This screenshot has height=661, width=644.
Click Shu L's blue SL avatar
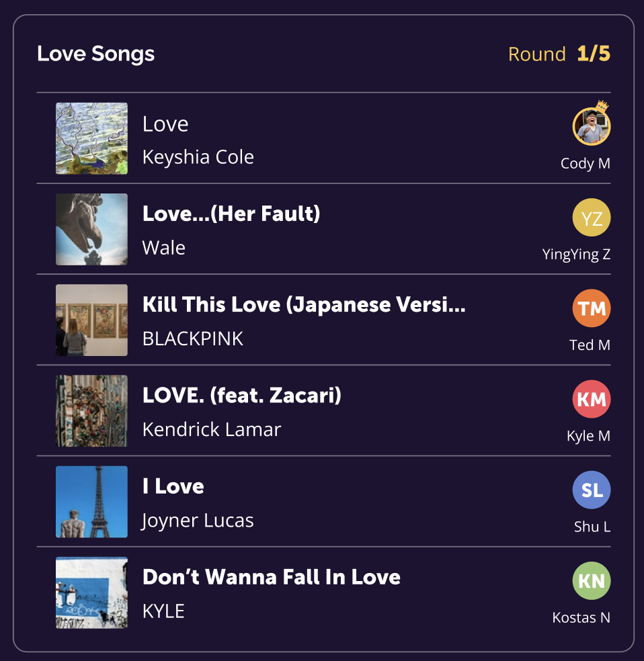[x=590, y=490]
